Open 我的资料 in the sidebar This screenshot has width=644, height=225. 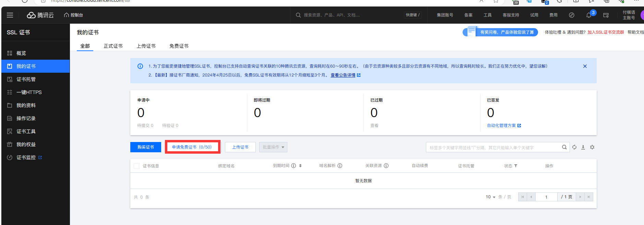click(x=35, y=105)
